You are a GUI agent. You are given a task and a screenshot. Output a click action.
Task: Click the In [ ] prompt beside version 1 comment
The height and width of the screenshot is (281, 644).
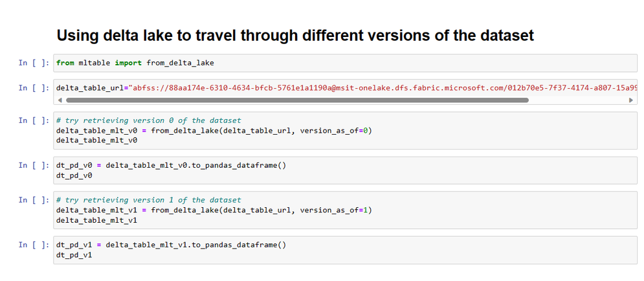pyautogui.click(x=34, y=200)
